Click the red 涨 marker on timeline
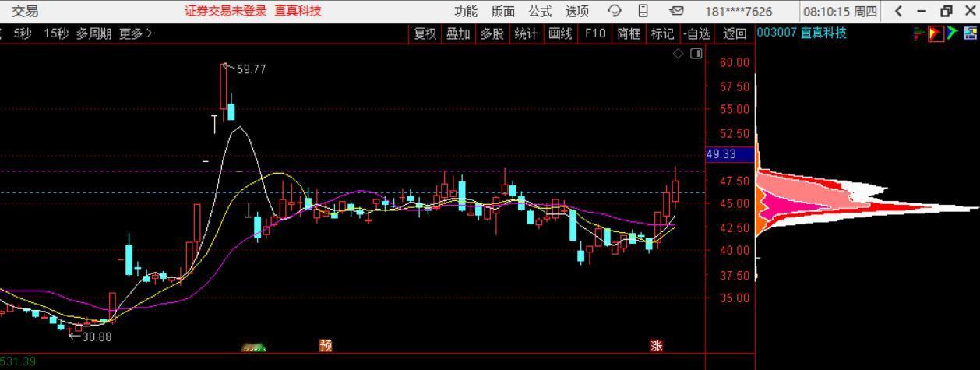Viewport: 980px width, 370px height. [x=657, y=345]
